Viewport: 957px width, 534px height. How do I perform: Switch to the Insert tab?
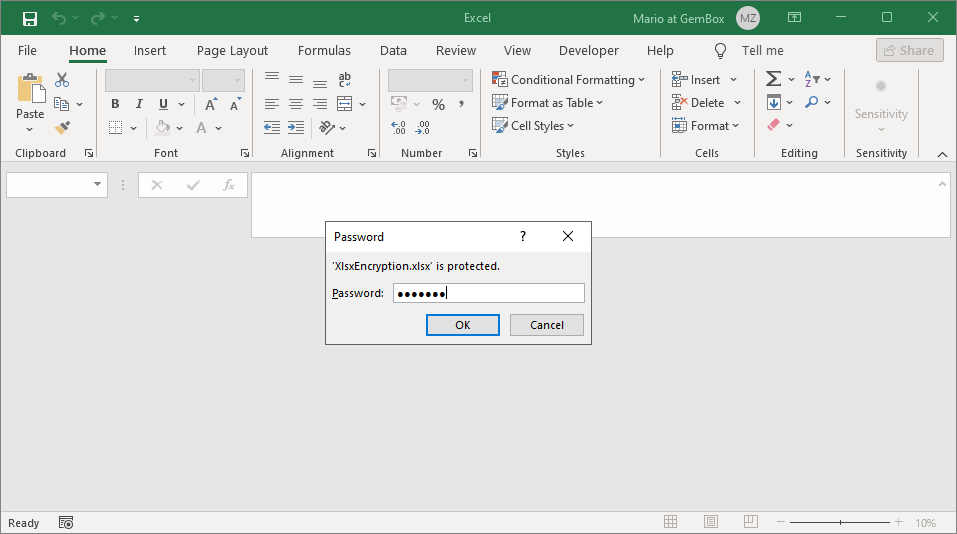point(150,50)
